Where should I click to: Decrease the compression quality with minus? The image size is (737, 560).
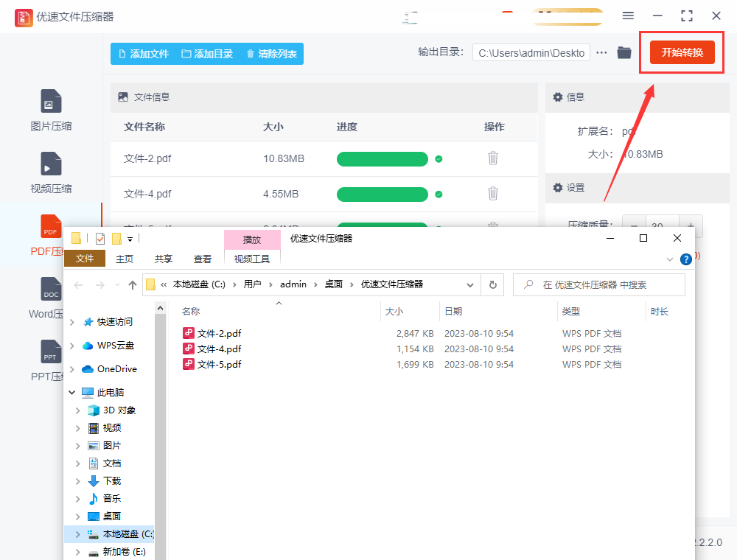[634, 225]
